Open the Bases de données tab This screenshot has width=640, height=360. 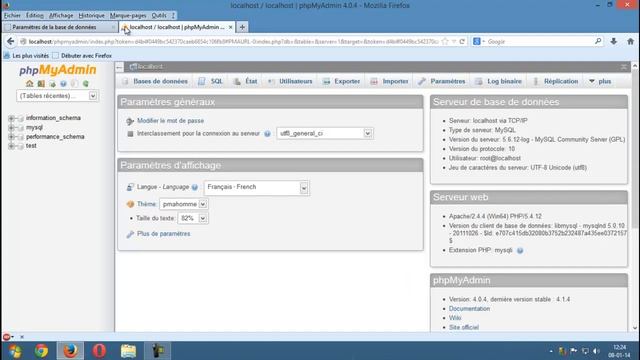click(x=155, y=81)
